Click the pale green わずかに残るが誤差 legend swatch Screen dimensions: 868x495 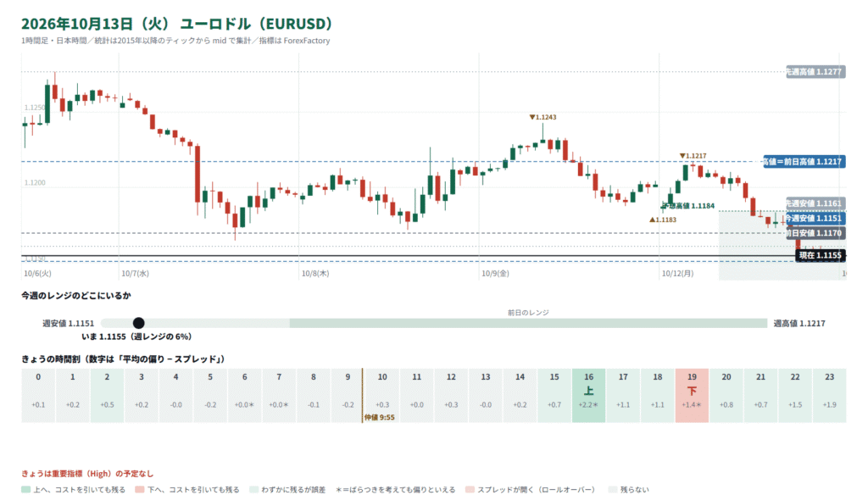point(253,489)
